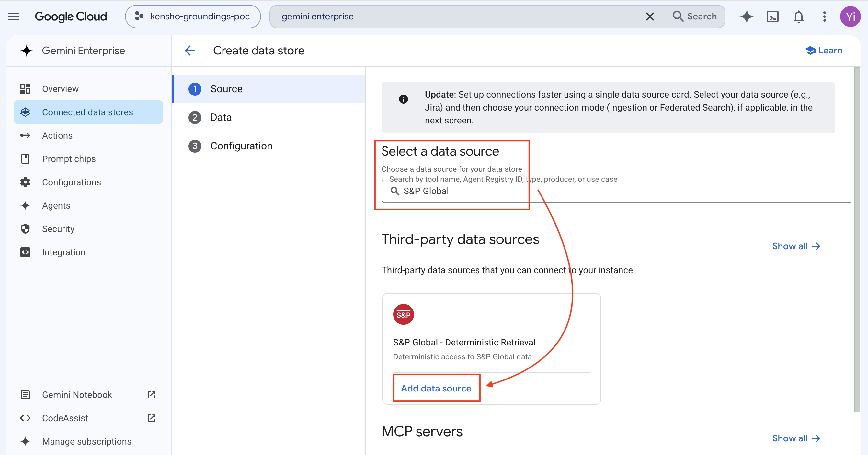
Task: Click the Google Cloud logo
Action: pyautogui.click(x=71, y=16)
